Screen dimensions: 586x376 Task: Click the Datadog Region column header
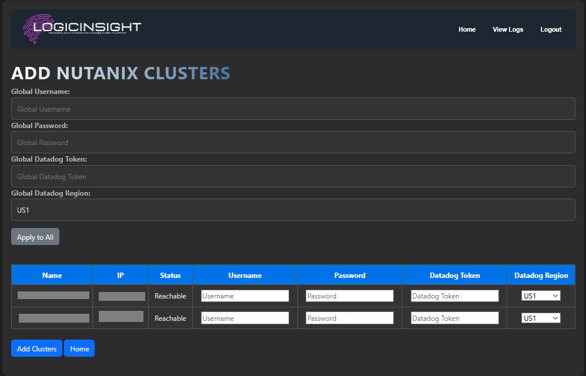(541, 275)
